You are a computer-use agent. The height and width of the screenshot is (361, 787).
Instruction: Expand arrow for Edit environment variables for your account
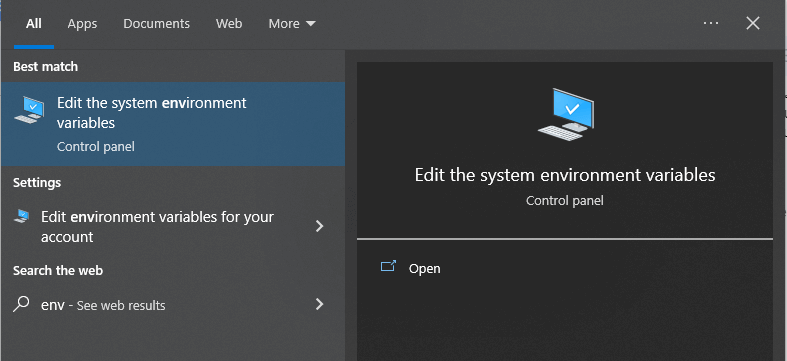[319, 226]
